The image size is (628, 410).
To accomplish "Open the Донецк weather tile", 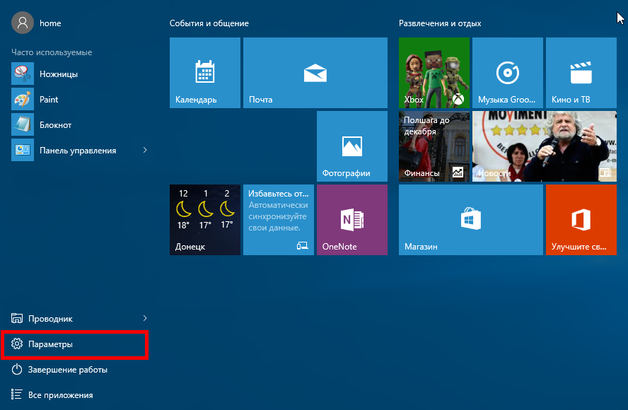I will (205, 219).
